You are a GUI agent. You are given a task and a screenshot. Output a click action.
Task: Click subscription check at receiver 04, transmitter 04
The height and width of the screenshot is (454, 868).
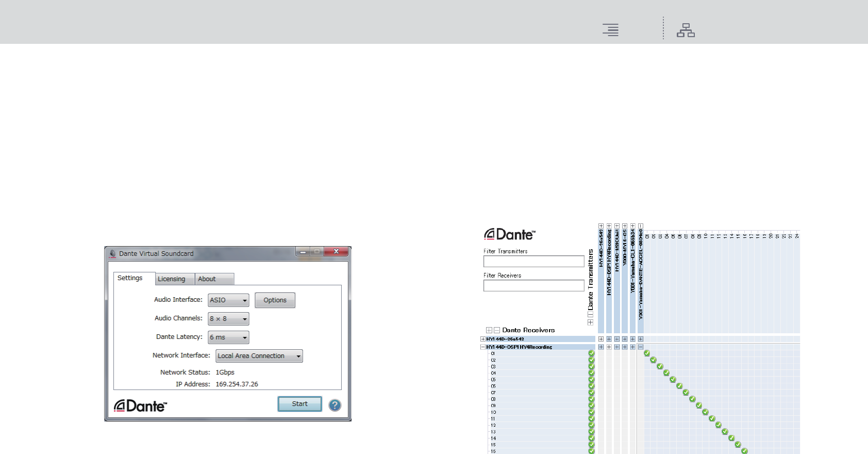point(666,373)
